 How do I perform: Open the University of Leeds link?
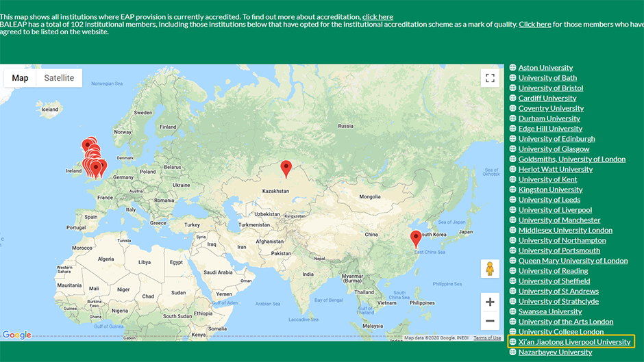pyautogui.click(x=549, y=199)
